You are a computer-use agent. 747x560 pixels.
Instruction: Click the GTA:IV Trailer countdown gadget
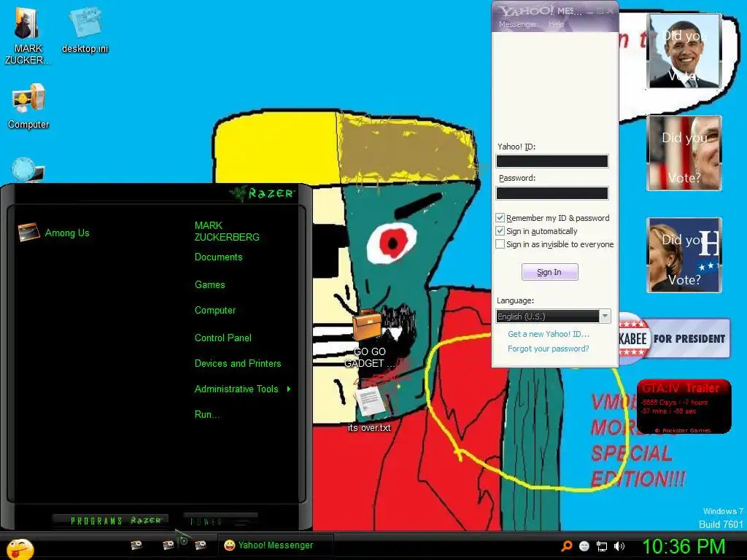tap(684, 406)
